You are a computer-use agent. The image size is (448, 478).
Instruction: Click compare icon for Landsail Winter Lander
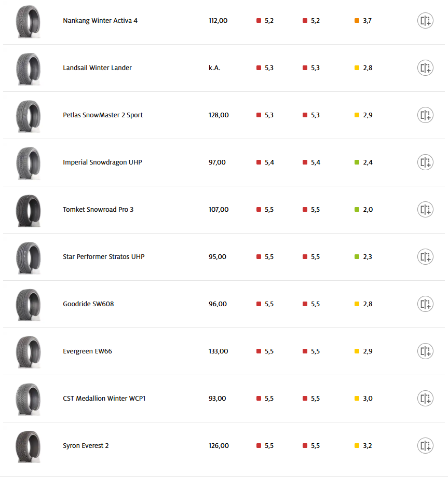pos(425,68)
